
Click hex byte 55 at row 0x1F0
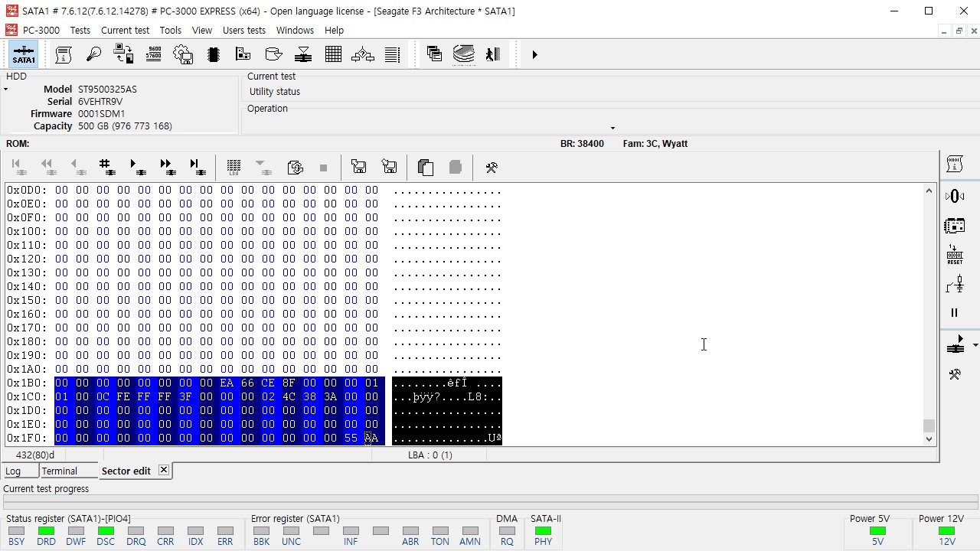(351, 439)
